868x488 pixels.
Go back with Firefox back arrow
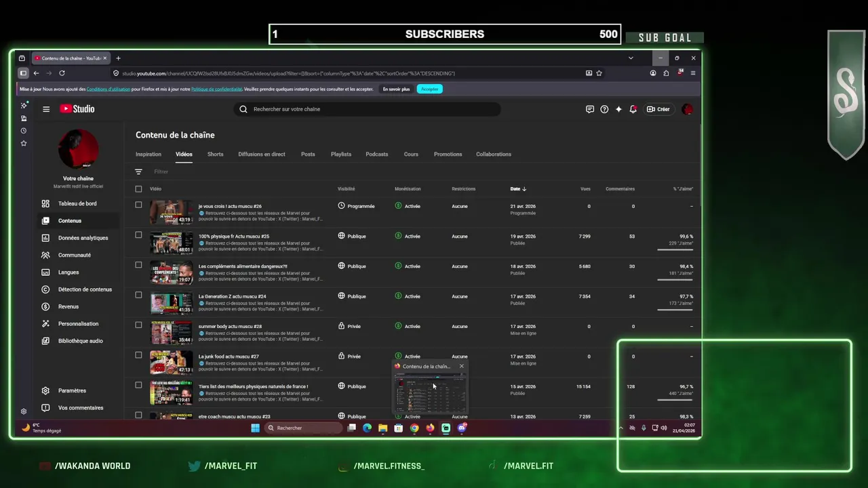coord(36,73)
